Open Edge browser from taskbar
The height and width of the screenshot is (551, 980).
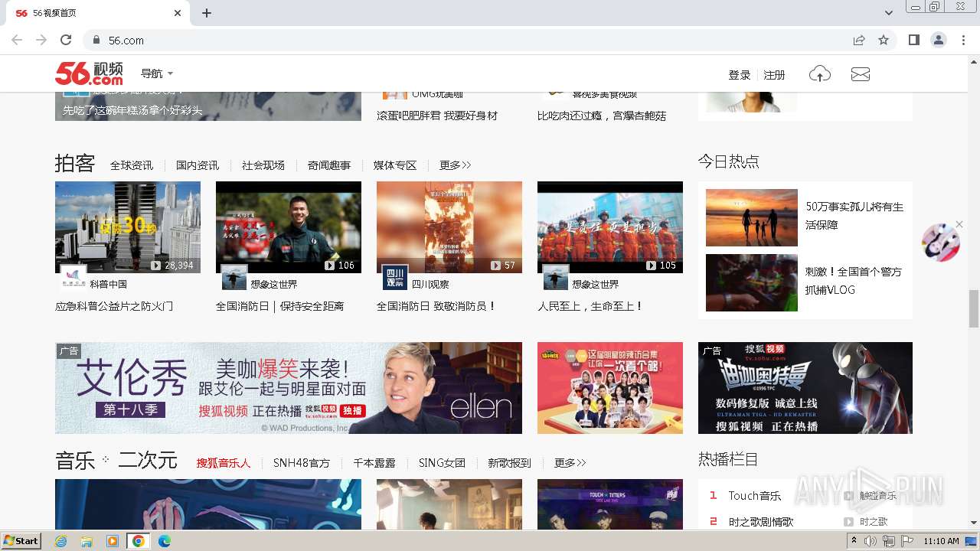tap(165, 541)
